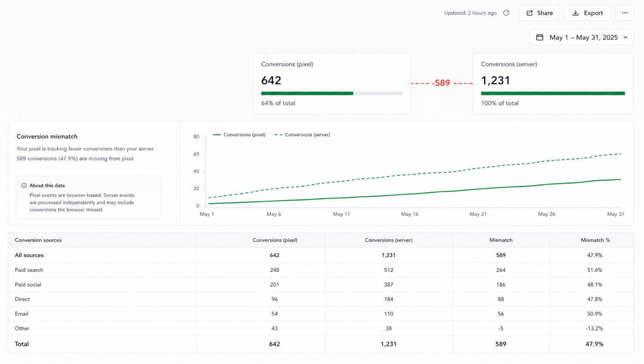The width and height of the screenshot is (644, 364).
Task: Click the large 642 figure in pixel card
Action: (271, 80)
